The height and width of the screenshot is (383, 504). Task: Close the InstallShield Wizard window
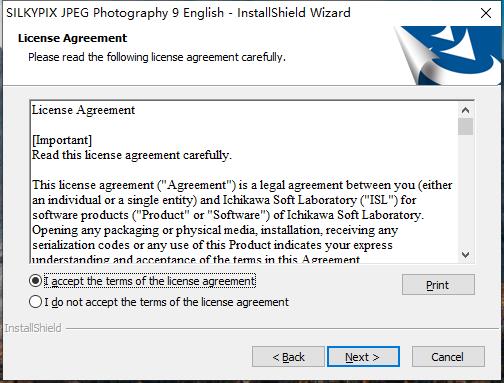click(486, 13)
